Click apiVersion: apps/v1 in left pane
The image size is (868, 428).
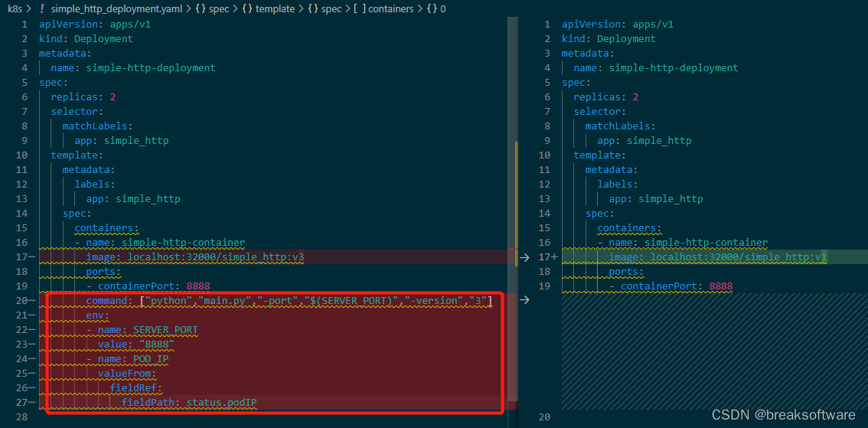pos(95,25)
